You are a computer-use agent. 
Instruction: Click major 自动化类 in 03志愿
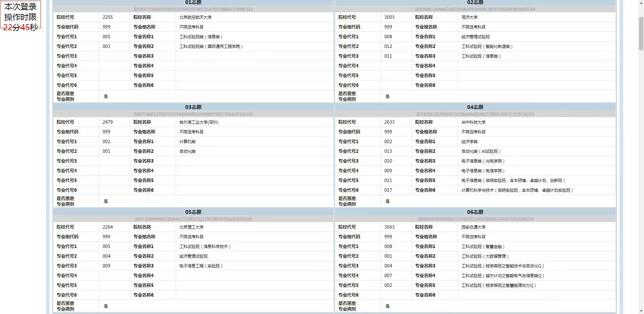click(x=187, y=151)
